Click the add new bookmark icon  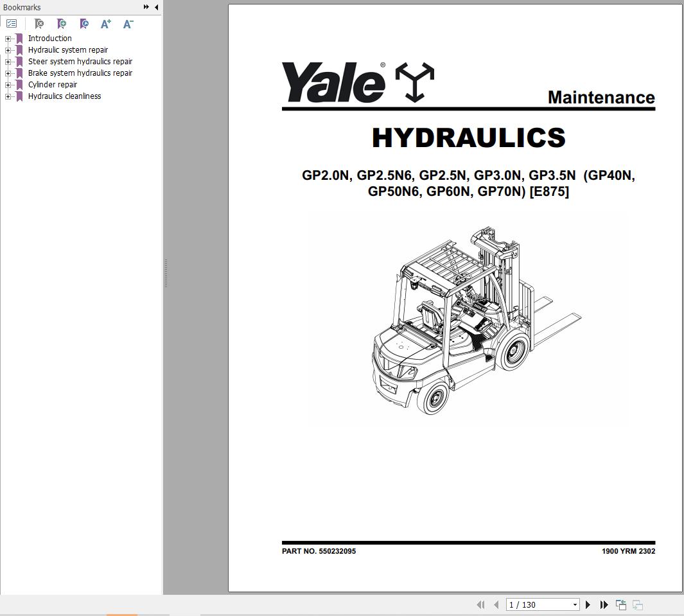click(62, 24)
